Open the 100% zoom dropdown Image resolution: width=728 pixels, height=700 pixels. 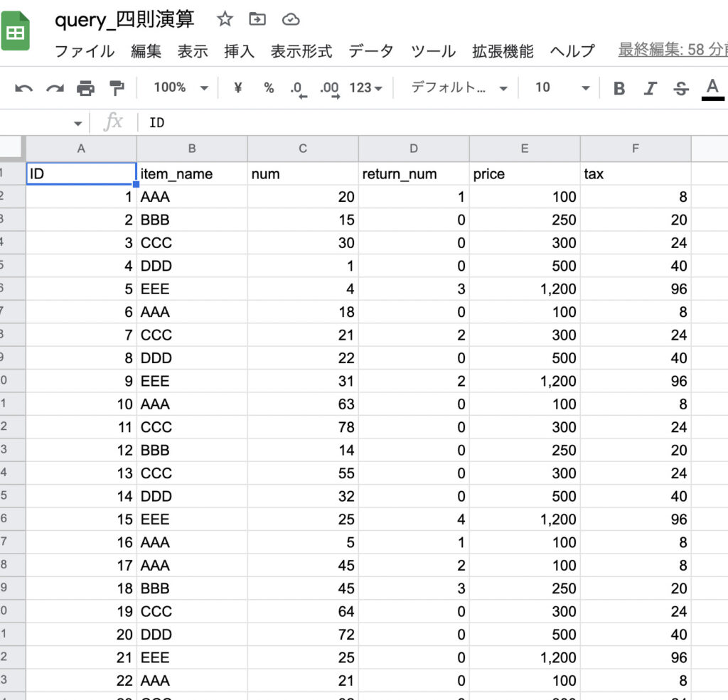(181, 87)
